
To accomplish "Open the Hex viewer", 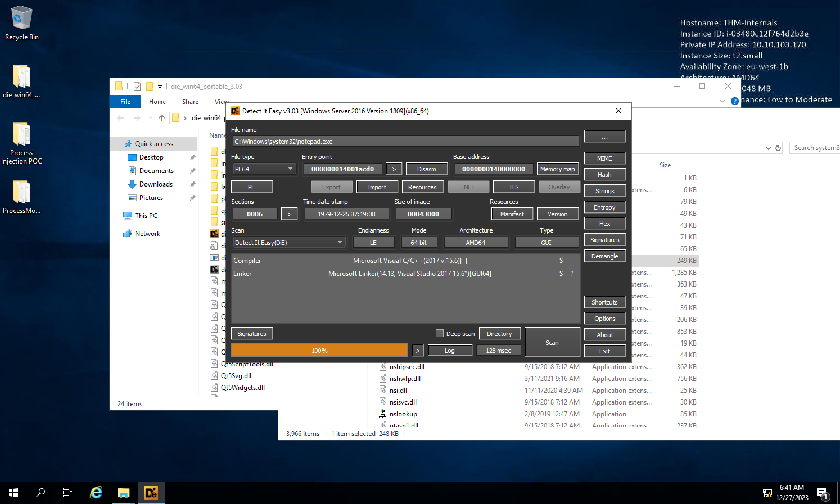I will 605,224.
